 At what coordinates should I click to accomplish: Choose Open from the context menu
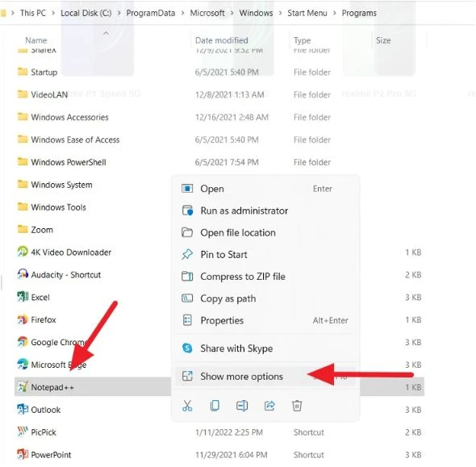coord(265,189)
